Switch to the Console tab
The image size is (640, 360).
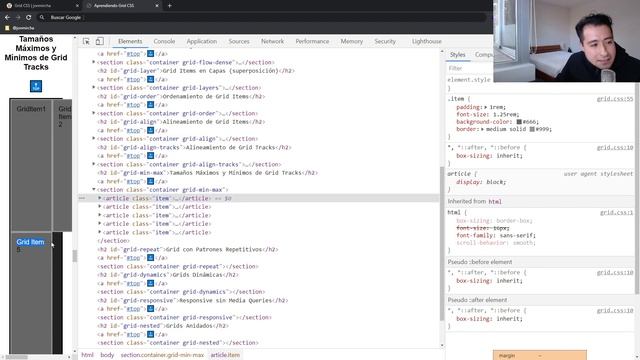(x=164, y=41)
